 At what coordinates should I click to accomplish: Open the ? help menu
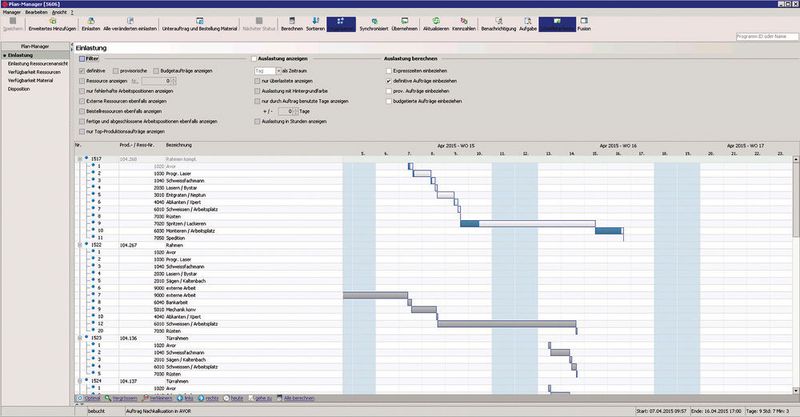coord(72,12)
